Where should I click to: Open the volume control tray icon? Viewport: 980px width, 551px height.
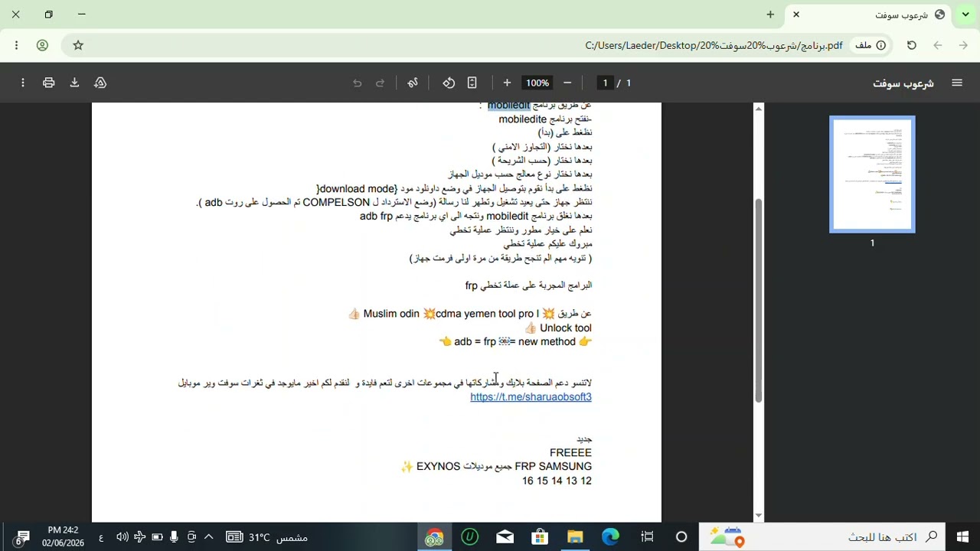coord(122,537)
